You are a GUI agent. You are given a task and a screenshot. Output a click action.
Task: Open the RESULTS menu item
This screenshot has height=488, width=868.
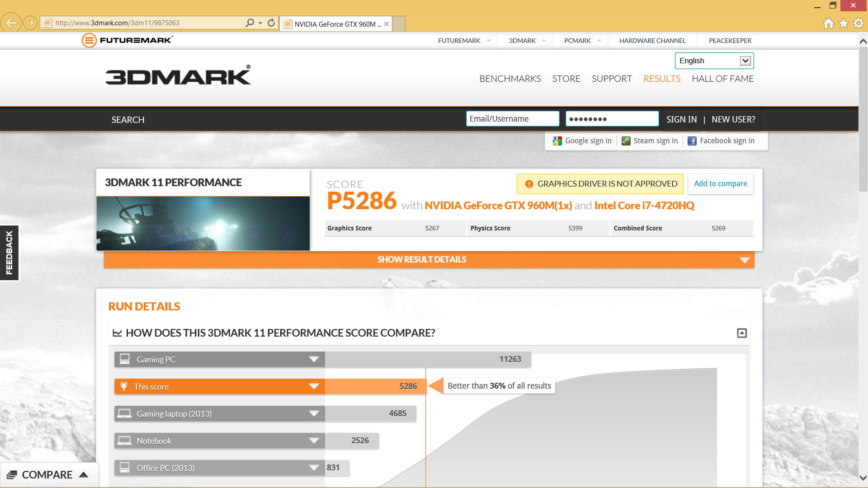pyautogui.click(x=662, y=79)
